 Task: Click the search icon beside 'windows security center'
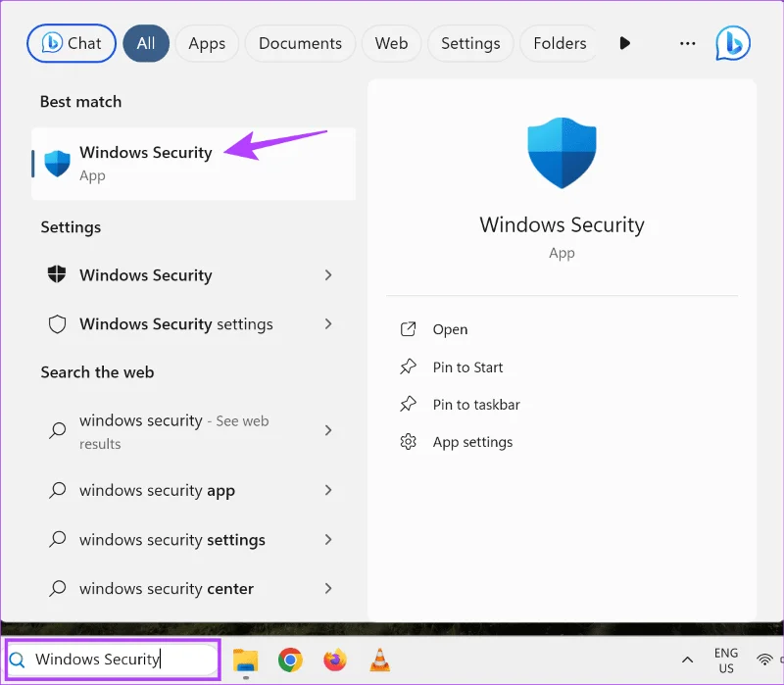tap(57, 589)
